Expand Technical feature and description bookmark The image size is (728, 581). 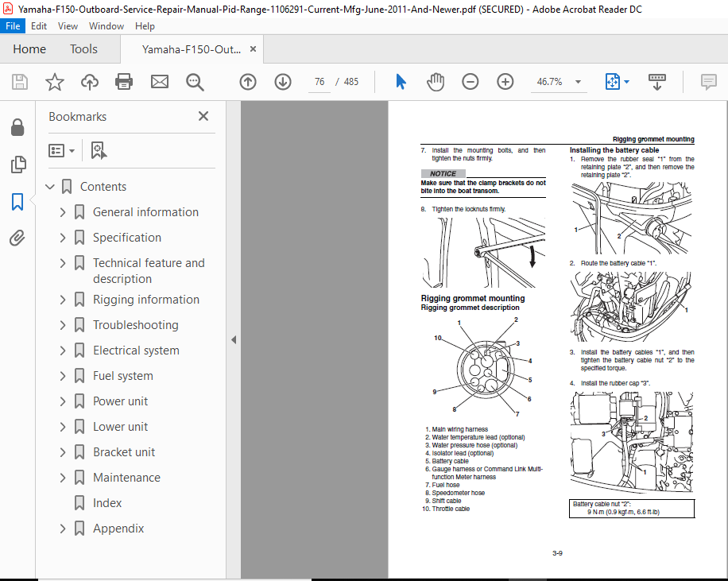point(63,263)
